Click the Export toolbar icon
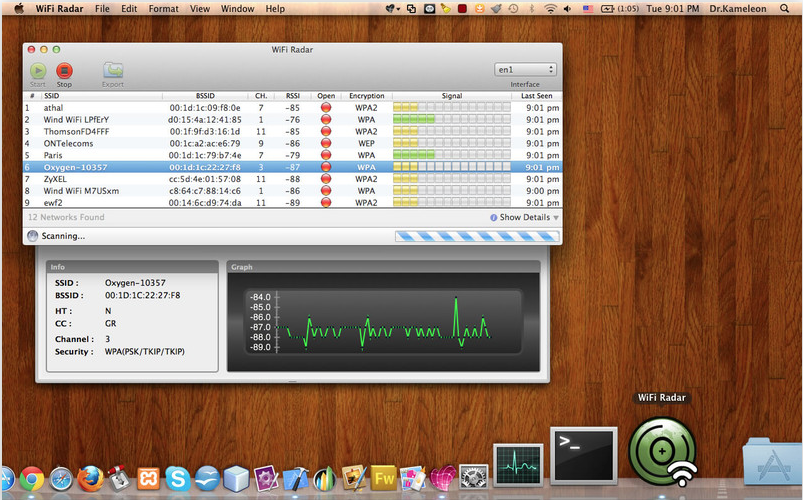Screen dimensions: 803x500 [x=113, y=71]
